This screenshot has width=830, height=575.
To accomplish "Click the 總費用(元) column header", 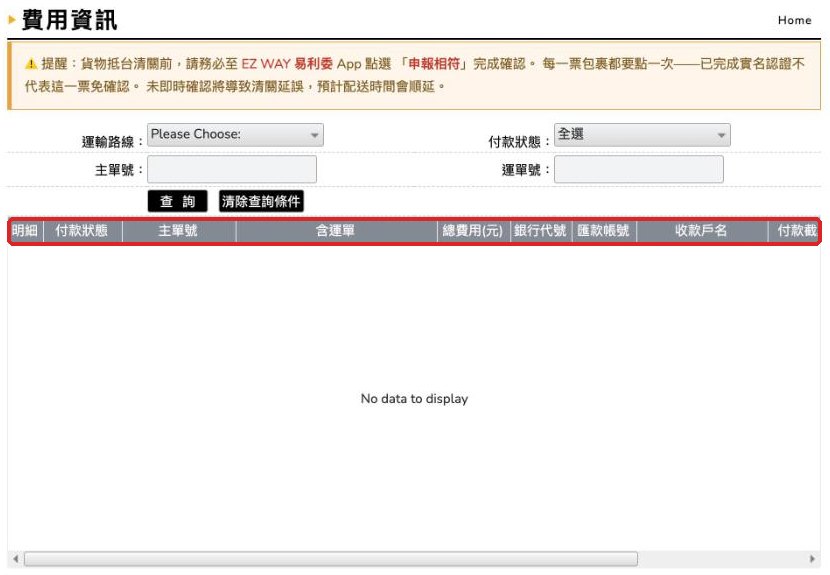I will (473, 231).
